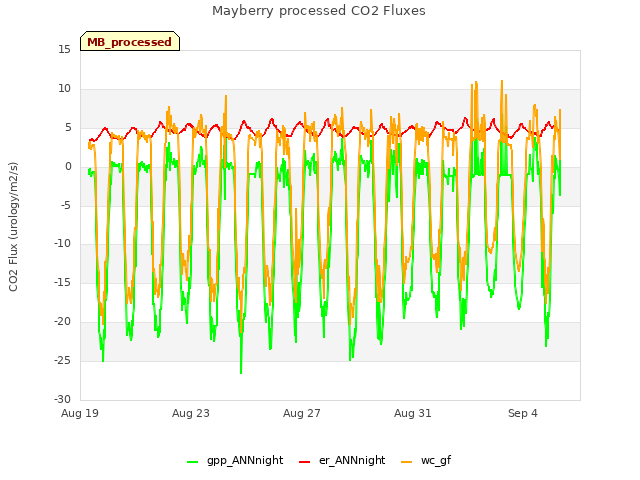
Task: Click the orange wc_gf legend swatch
Action: click(407, 462)
